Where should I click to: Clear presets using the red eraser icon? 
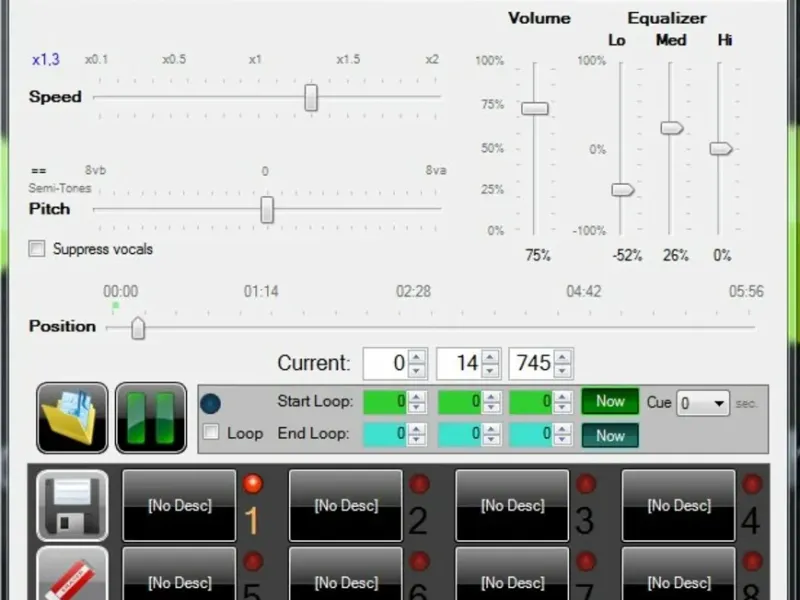[72, 574]
